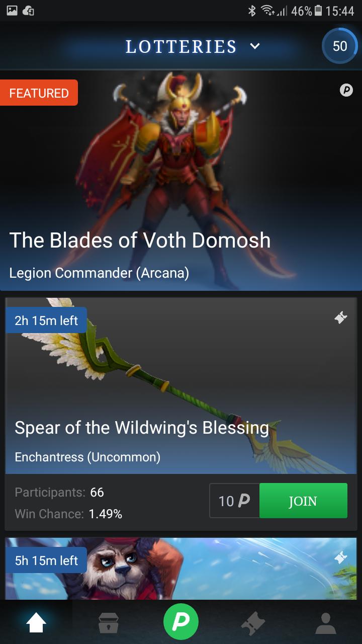Tap ticket icon on the panda lottery card

point(341,557)
